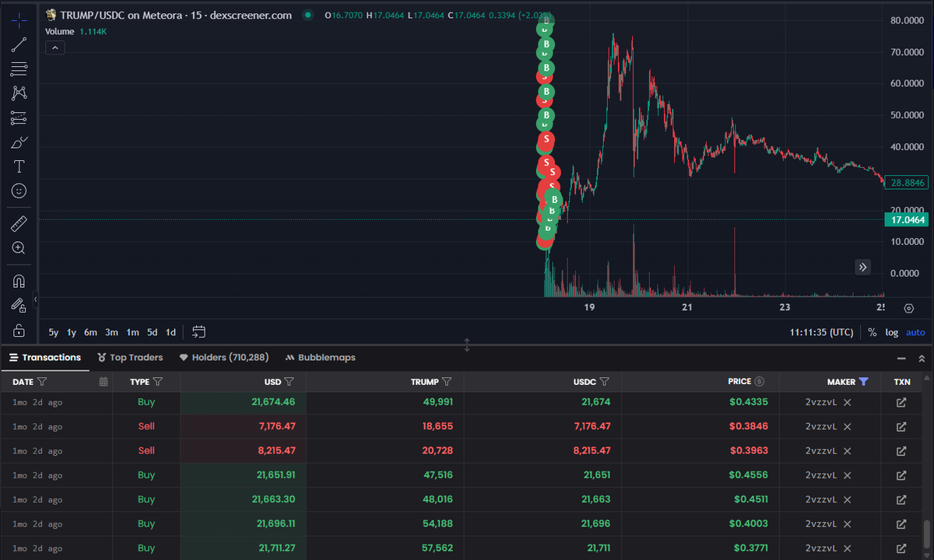Jump to latest bar with double-arrow button
The height and width of the screenshot is (560, 934).
coord(863,267)
